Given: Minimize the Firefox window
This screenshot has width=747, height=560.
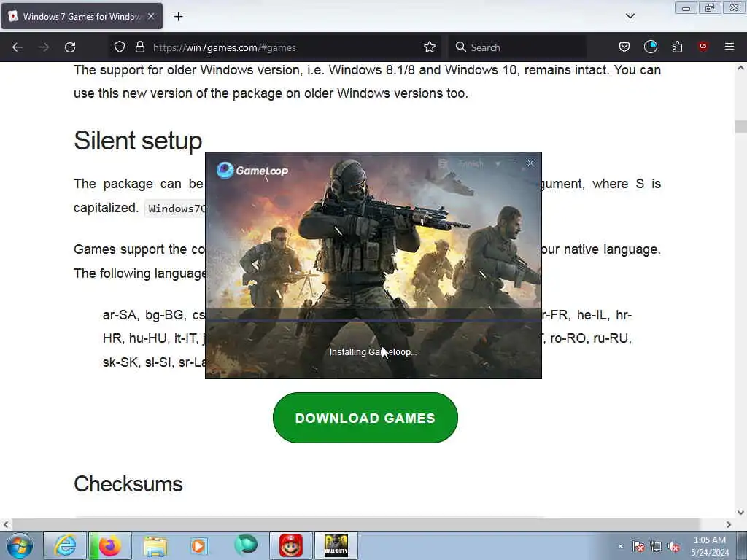Looking at the screenshot, I should pyautogui.click(x=686, y=7).
